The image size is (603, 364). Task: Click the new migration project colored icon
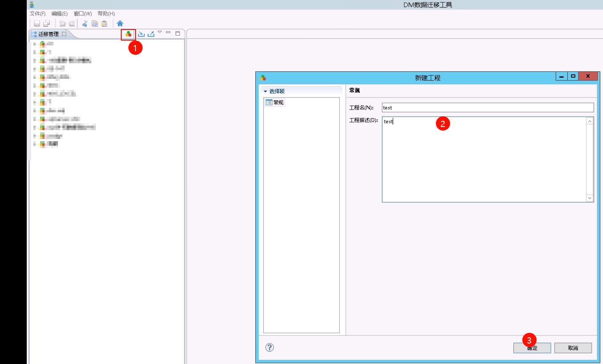pos(128,33)
